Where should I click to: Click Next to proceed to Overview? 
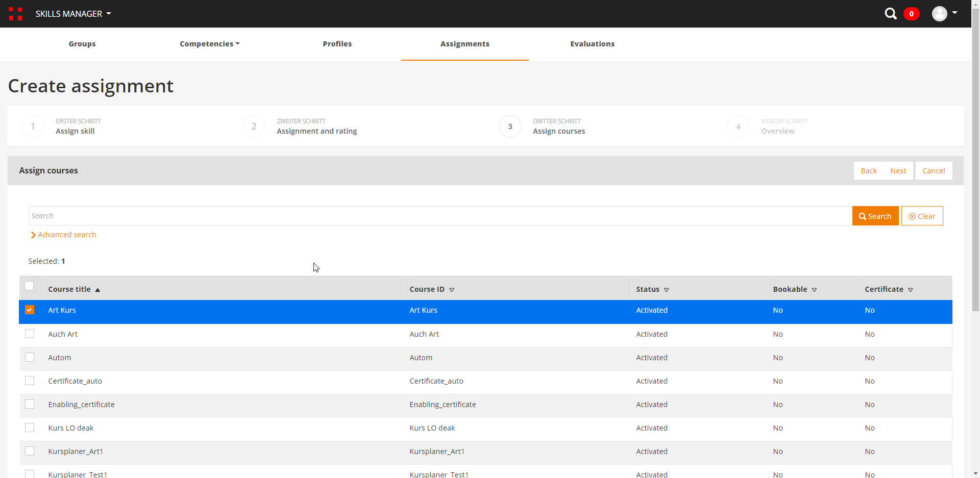[x=898, y=171]
